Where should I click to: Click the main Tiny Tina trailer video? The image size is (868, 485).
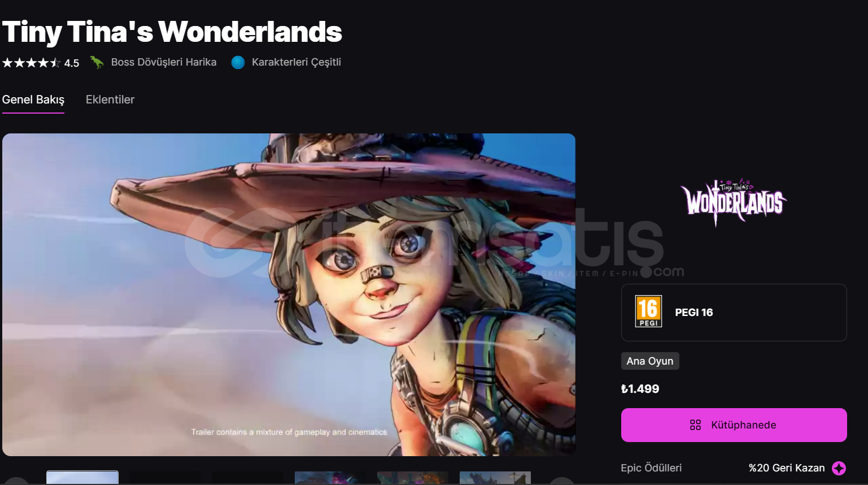[x=289, y=295]
